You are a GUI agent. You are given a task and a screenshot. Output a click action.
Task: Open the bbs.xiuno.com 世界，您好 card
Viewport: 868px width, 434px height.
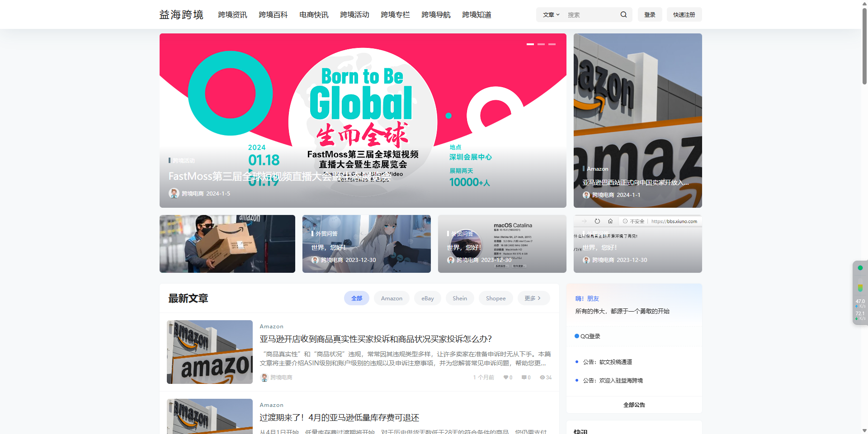[637, 244]
